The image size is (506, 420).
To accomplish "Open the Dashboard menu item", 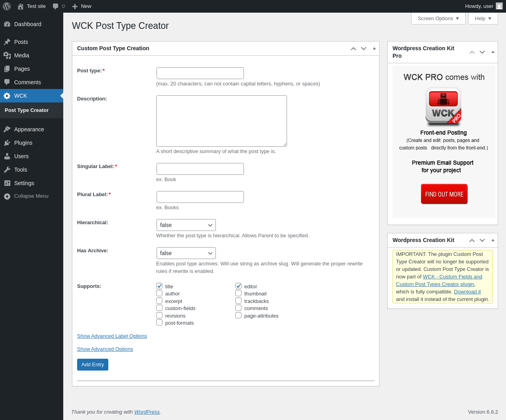I will [32, 24].
